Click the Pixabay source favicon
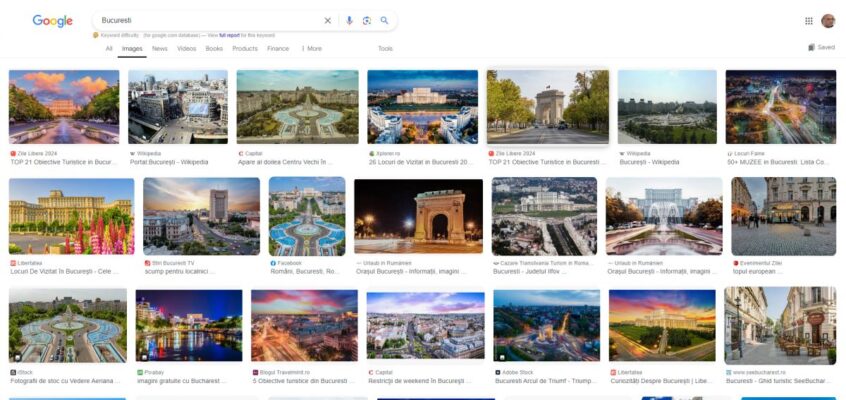846x400 pixels. click(x=140, y=372)
